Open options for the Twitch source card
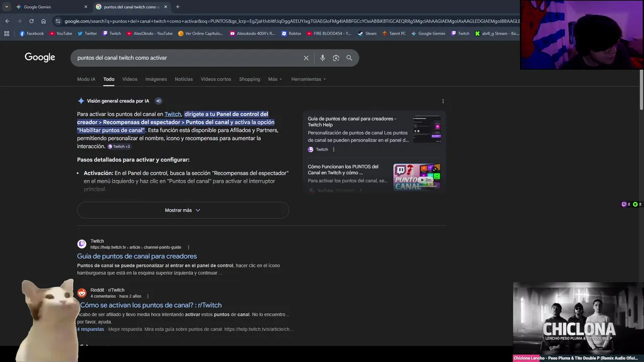Image resolution: width=644 pixels, height=362 pixels. point(334,149)
